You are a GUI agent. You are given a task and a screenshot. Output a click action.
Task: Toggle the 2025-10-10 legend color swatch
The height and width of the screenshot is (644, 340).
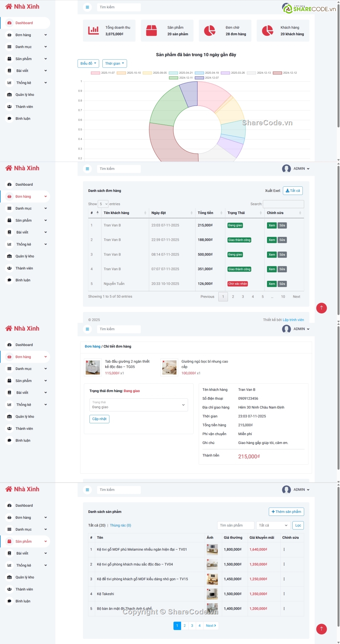click(x=121, y=73)
